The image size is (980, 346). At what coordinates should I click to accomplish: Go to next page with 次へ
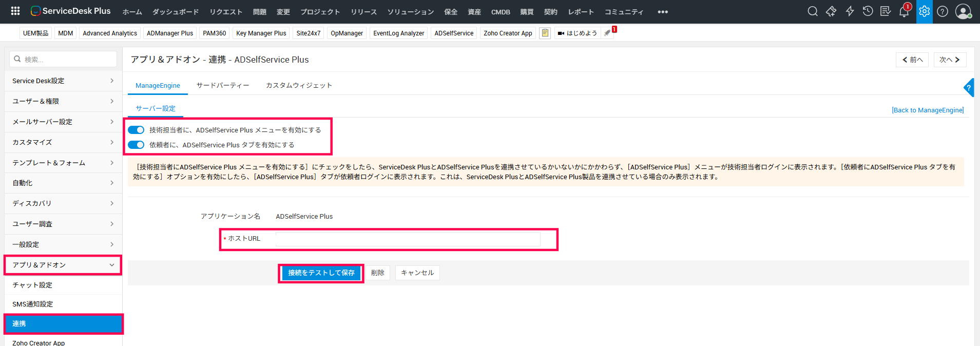950,60
